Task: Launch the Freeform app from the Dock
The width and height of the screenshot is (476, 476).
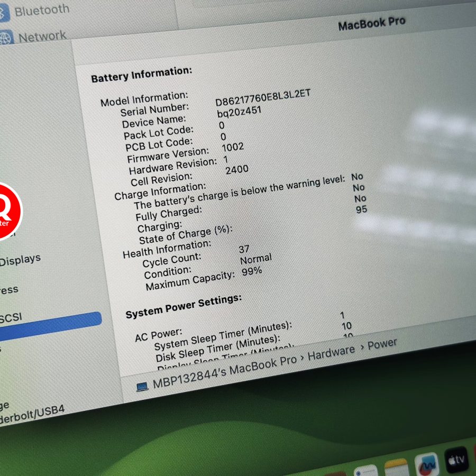Action: (x=427, y=465)
